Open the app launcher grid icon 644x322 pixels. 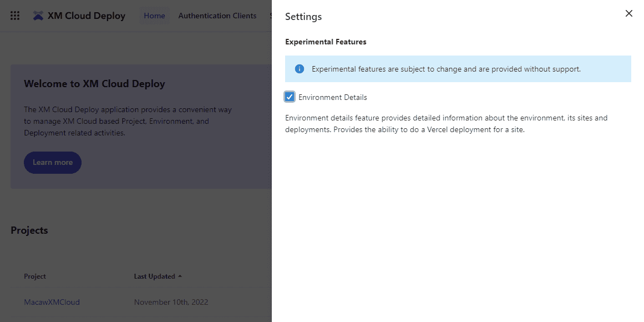15,16
